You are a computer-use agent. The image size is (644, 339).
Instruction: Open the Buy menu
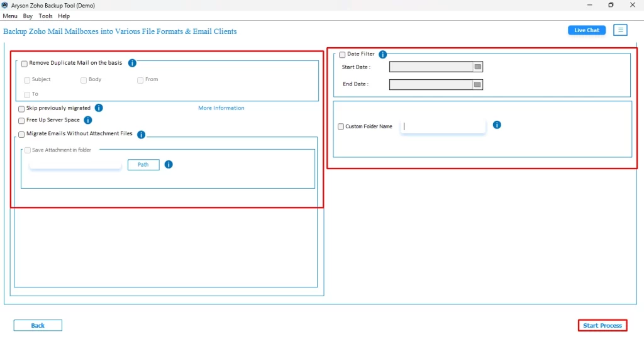click(x=28, y=16)
